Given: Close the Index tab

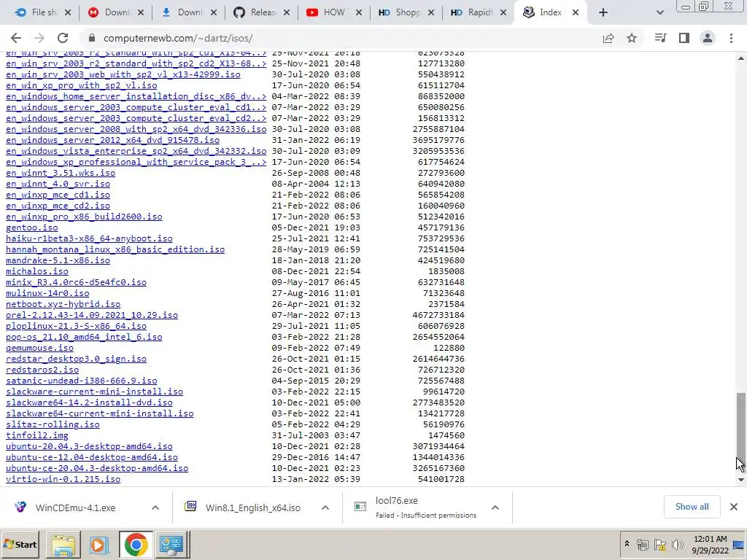Looking at the screenshot, I should [576, 13].
